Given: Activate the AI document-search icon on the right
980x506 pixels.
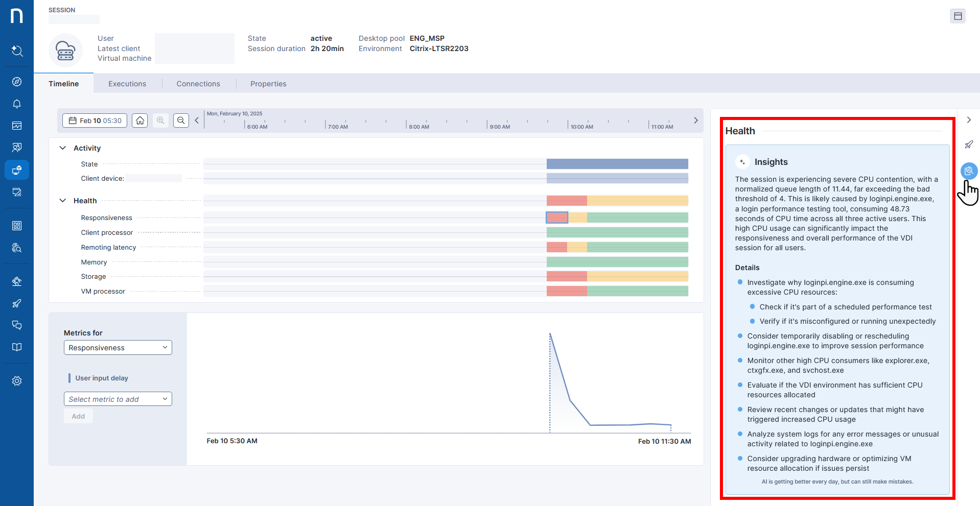Looking at the screenshot, I should tap(969, 171).
